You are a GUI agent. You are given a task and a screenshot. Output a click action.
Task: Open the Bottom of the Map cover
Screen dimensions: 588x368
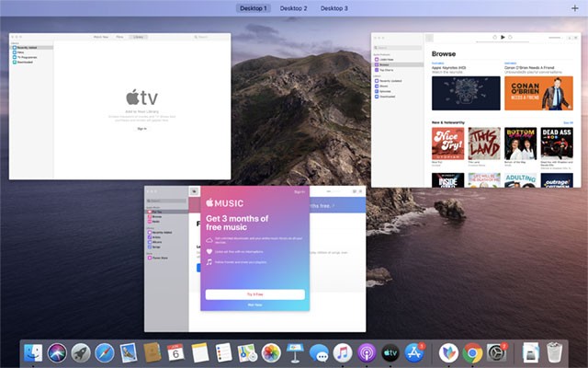pos(521,144)
